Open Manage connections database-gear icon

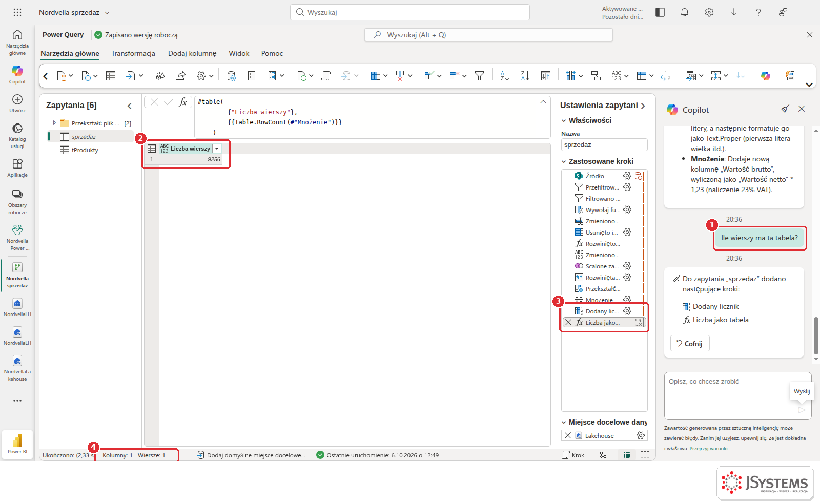232,76
